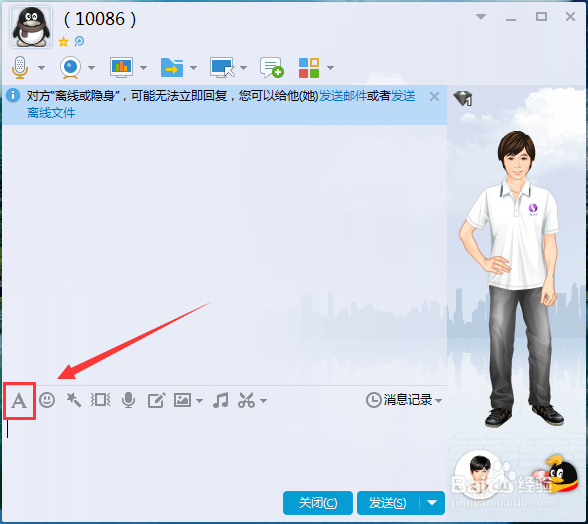588x524 pixels.
Task: Send a window shake nudge
Action: [x=100, y=400]
